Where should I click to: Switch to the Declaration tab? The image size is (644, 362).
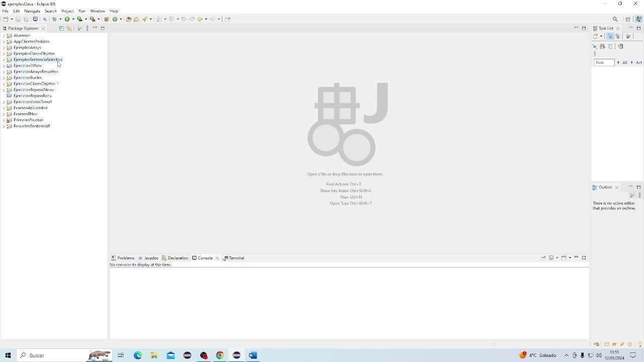pyautogui.click(x=175, y=258)
